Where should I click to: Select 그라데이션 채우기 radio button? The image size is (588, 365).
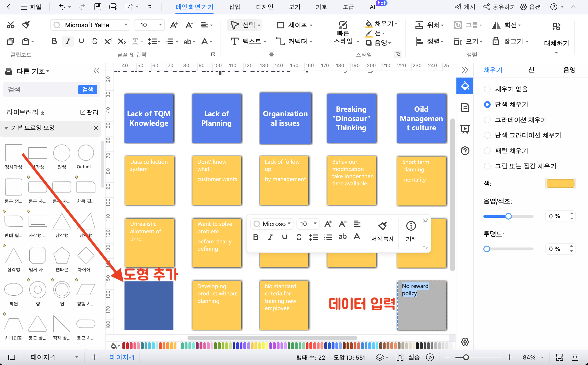click(x=488, y=120)
